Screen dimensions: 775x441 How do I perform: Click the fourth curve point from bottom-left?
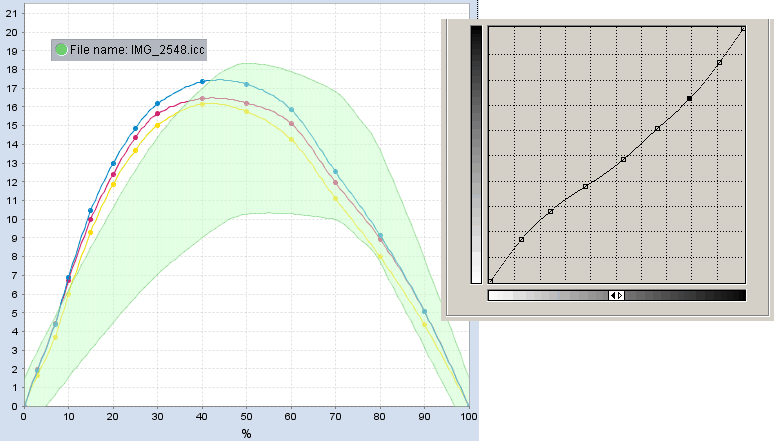(585, 187)
